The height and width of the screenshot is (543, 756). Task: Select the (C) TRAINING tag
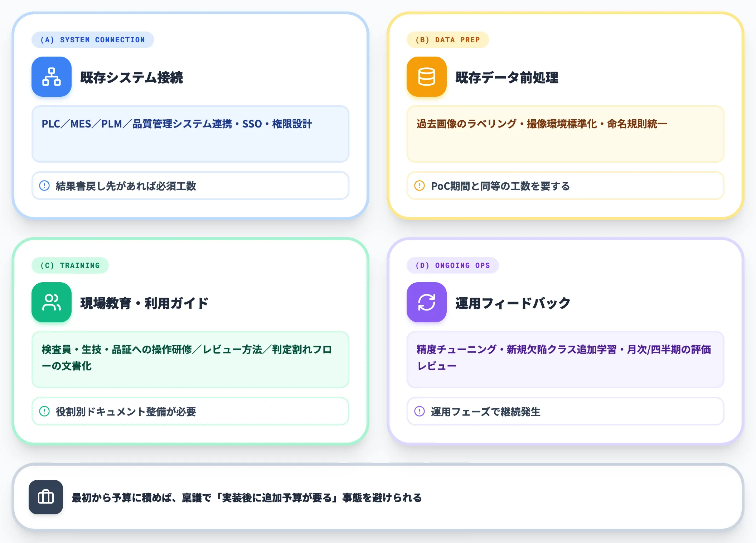click(x=70, y=265)
